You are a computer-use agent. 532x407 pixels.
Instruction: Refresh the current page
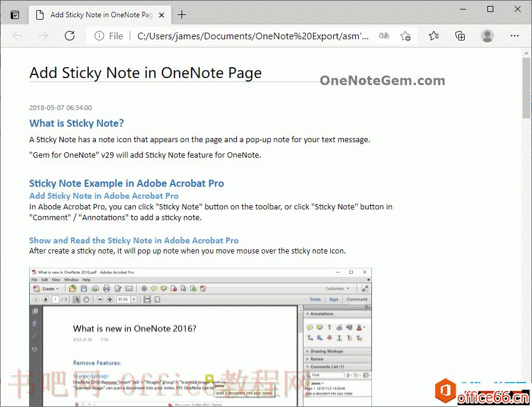point(70,36)
